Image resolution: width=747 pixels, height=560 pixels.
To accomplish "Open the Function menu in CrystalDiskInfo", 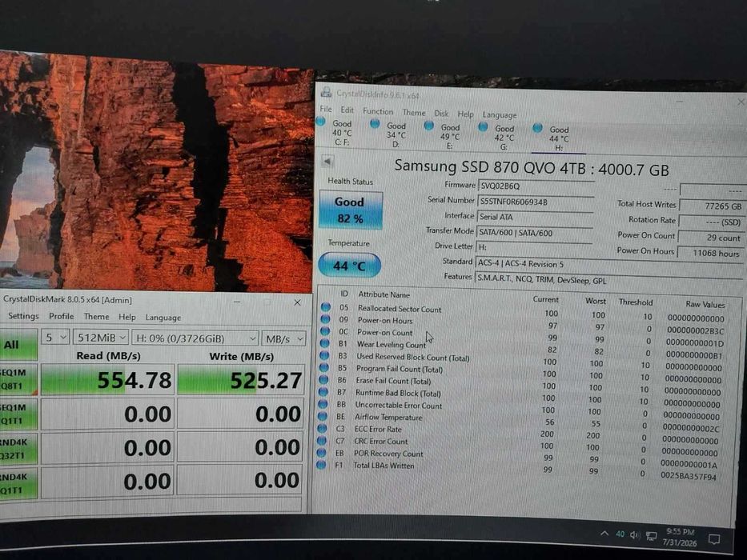I will click(378, 111).
